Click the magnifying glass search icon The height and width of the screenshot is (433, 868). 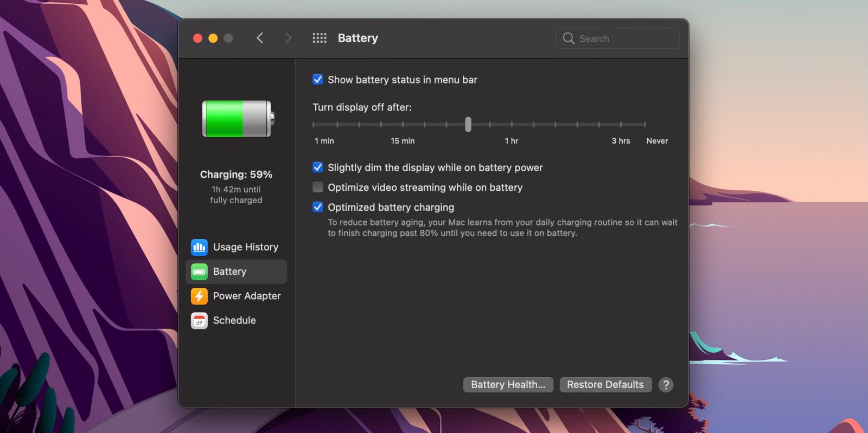(x=569, y=38)
